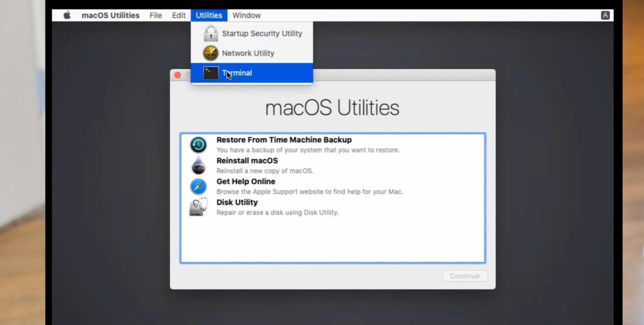The width and height of the screenshot is (644, 325).
Task: Click the large macOS Utilities heading
Action: coord(332,108)
